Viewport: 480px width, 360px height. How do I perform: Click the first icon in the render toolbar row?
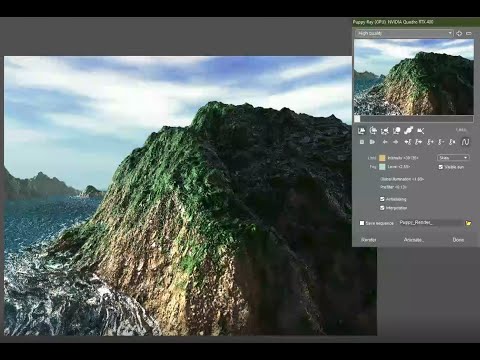[361, 131]
